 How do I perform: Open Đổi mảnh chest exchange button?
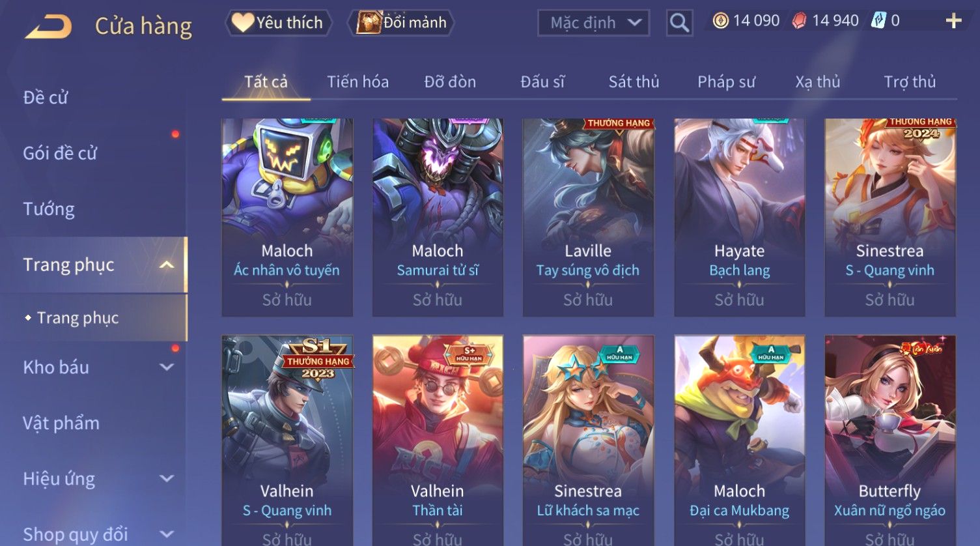click(401, 23)
